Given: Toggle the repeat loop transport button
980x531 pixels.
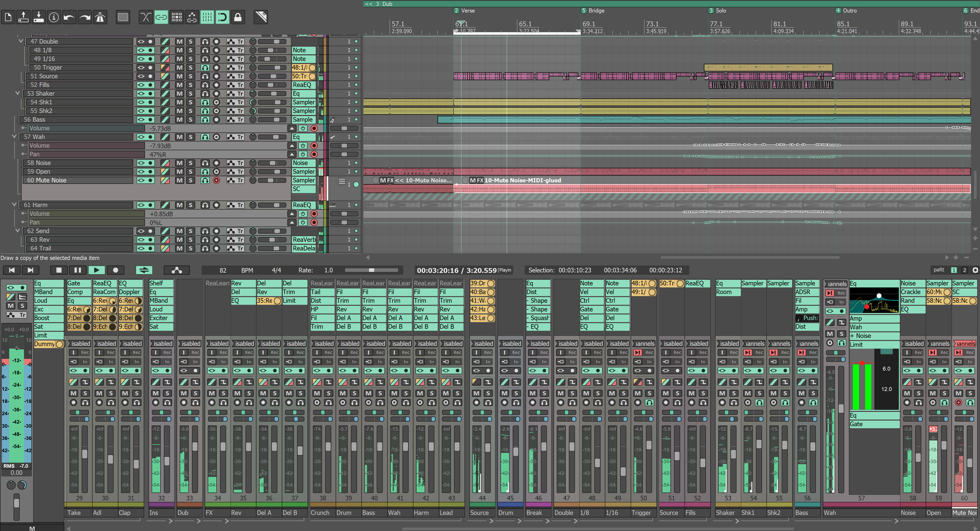Looking at the screenshot, I should click(144, 270).
